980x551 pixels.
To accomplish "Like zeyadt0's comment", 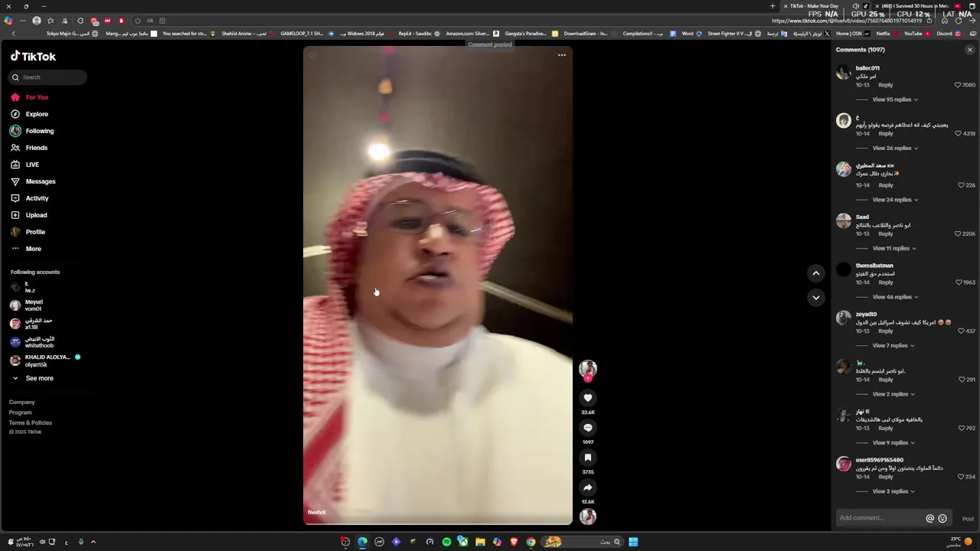I will (961, 331).
